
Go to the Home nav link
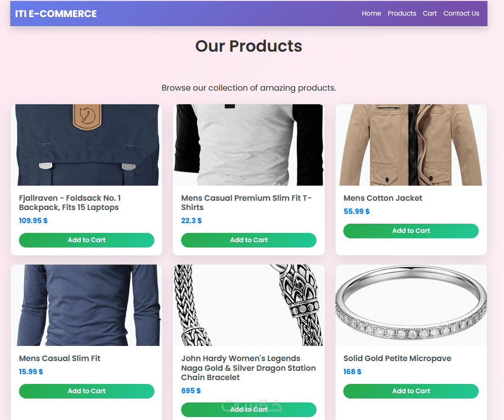(x=371, y=14)
